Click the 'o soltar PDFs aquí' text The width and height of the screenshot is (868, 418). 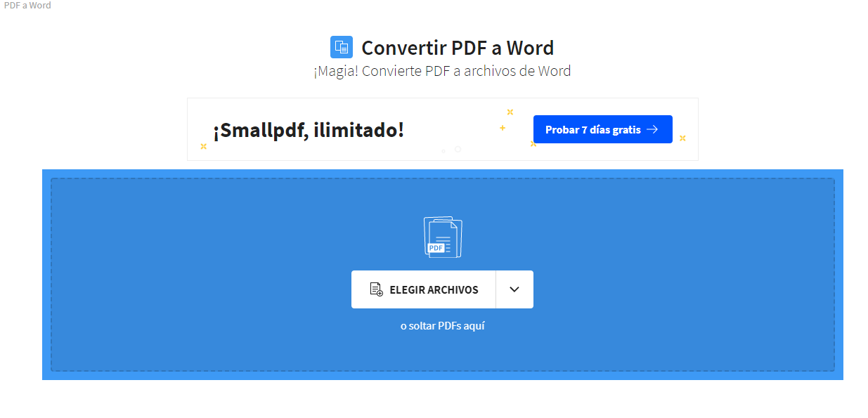(x=442, y=326)
